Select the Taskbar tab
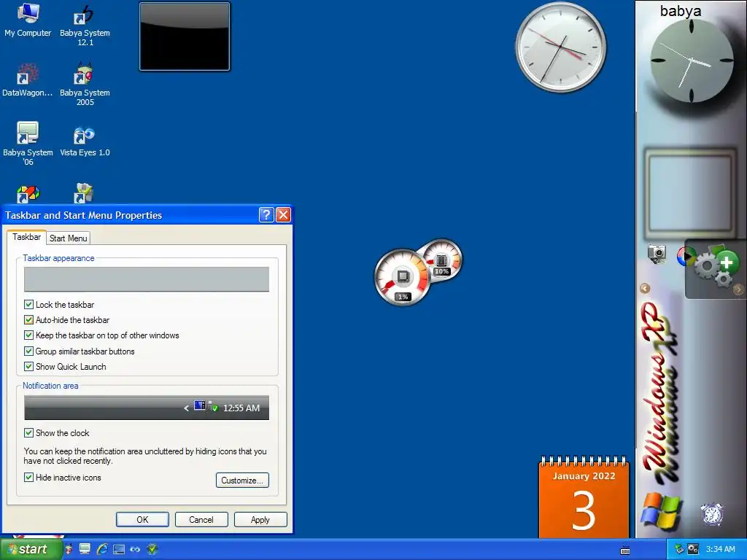The width and height of the screenshot is (747, 560). point(27,237)
